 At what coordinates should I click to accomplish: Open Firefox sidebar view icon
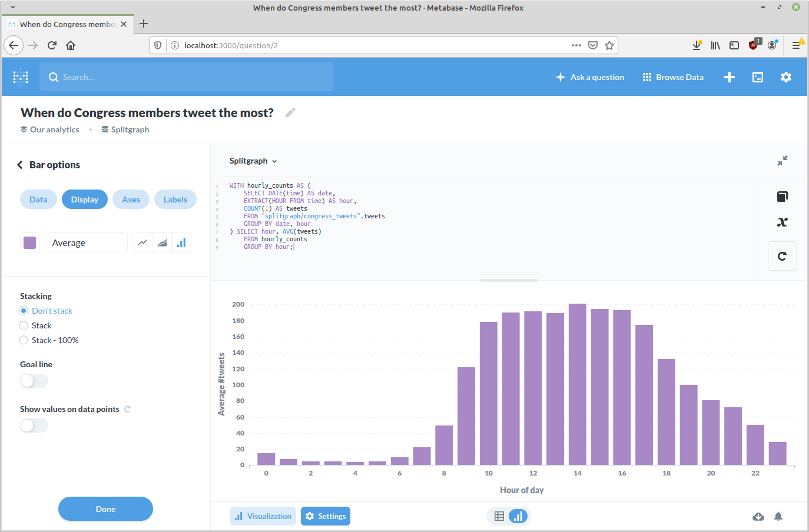click(x=734, y=45)
